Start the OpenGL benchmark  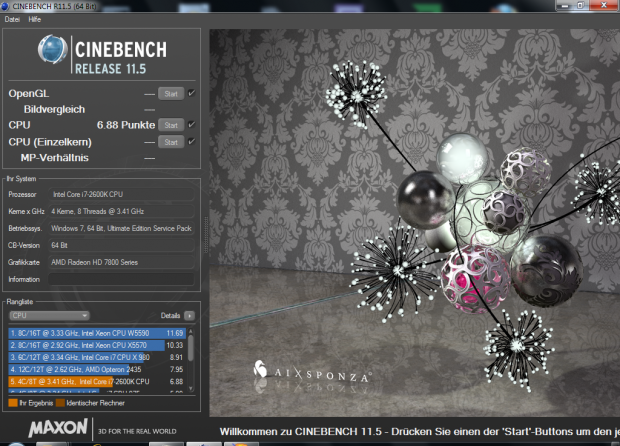171,94
